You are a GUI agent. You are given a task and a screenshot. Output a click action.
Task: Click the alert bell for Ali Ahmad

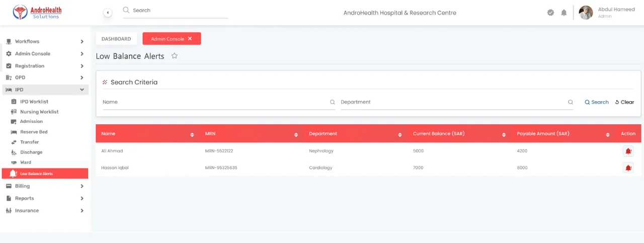click(x=628, y=151)
